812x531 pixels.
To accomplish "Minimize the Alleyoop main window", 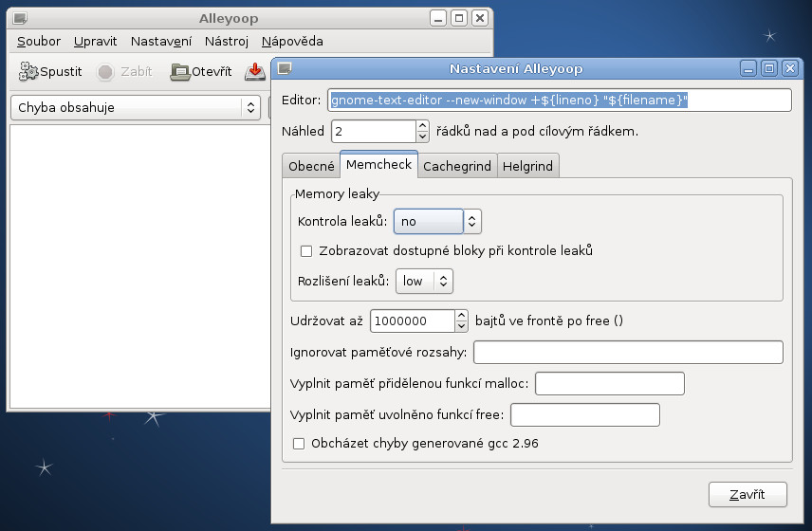I will pos(438,19).
